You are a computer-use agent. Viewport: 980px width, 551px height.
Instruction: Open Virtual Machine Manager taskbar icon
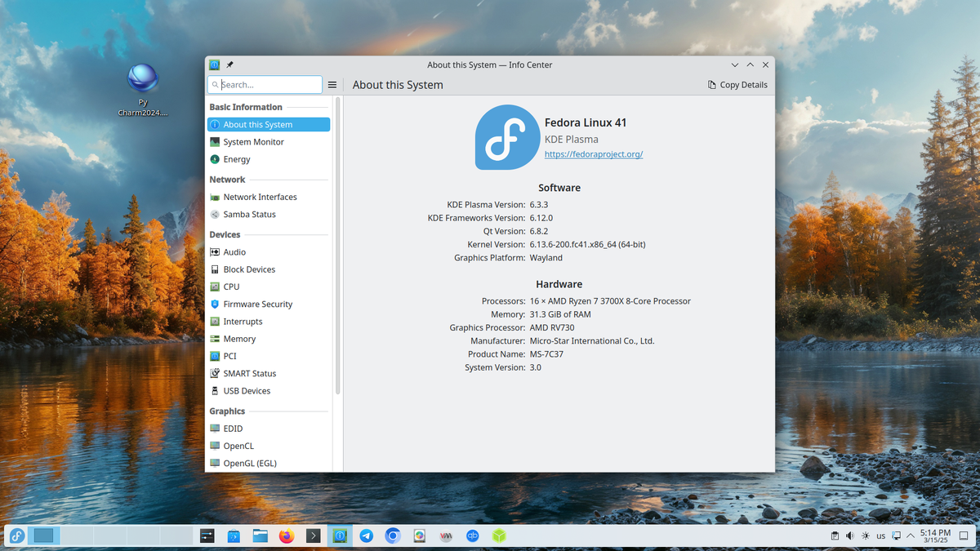446,536
